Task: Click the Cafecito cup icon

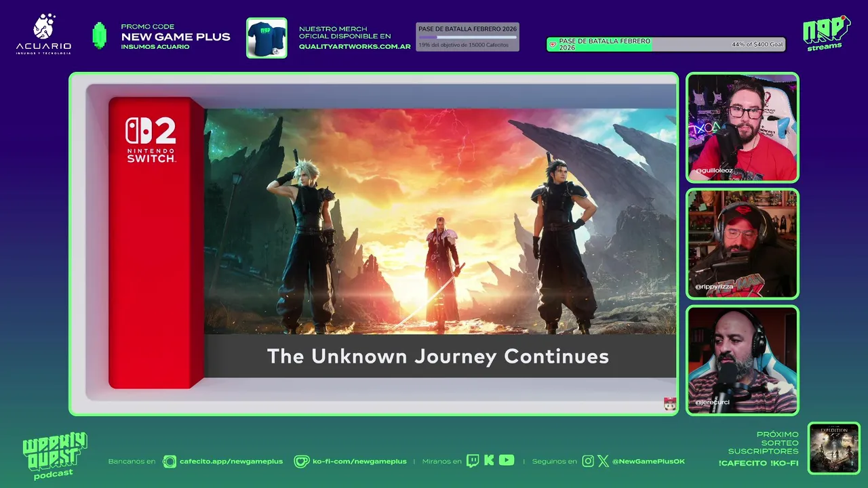Action: click(170, 462)
